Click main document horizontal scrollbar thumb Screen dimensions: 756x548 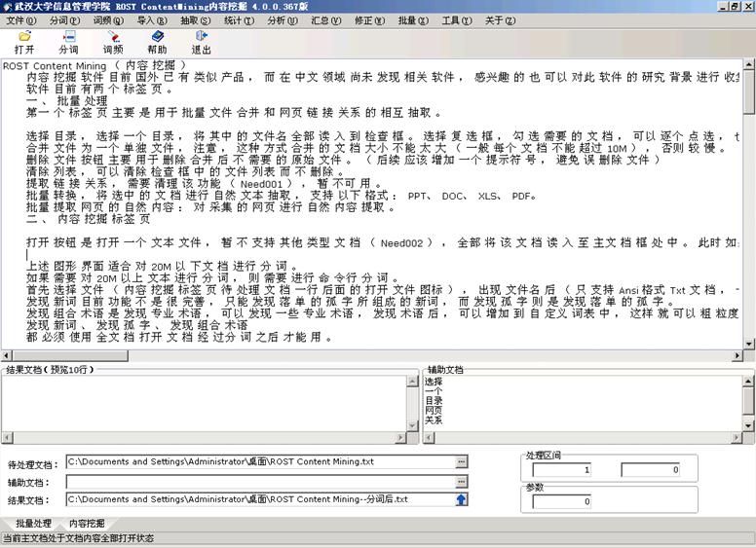pos(70,356)
